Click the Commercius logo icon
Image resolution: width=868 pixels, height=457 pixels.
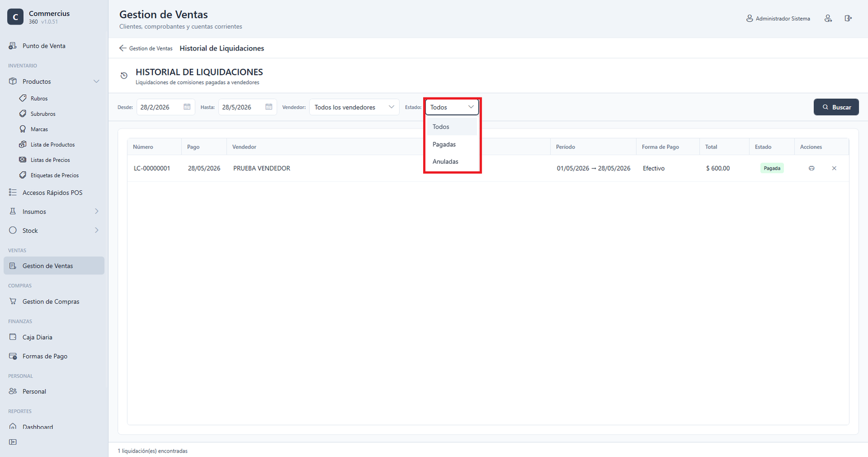[x=15, y=17]
